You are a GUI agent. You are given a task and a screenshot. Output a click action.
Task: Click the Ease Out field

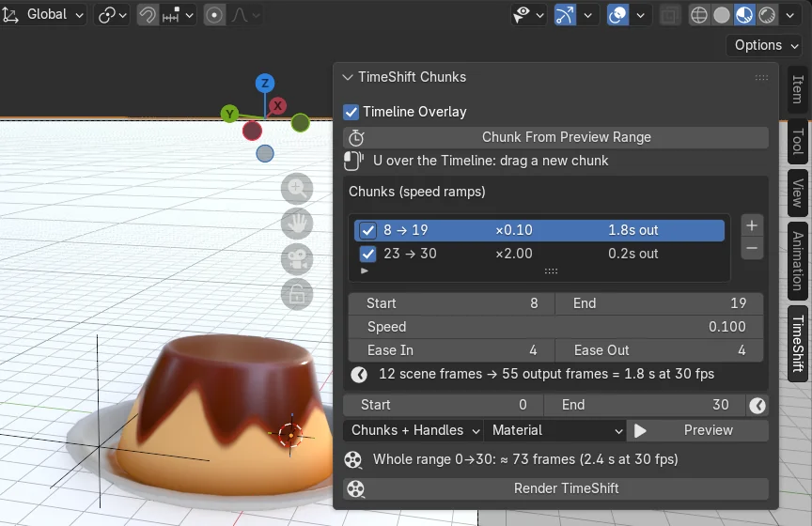click(659, 350)
